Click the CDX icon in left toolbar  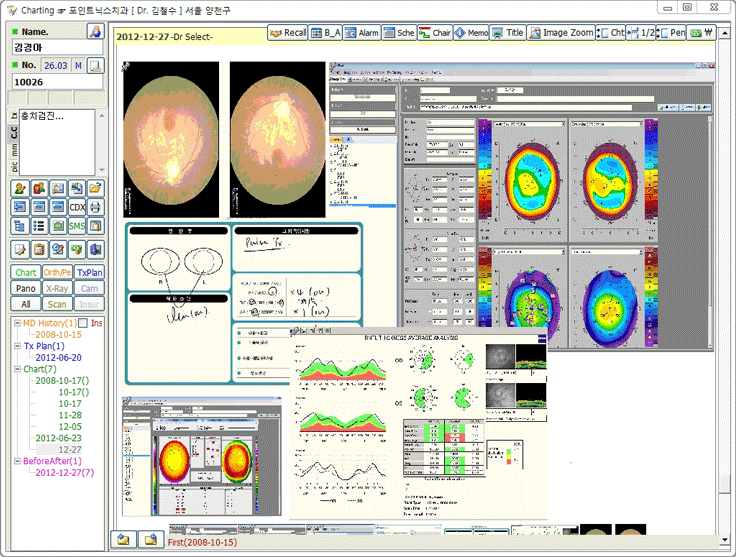tap(76, 206)
